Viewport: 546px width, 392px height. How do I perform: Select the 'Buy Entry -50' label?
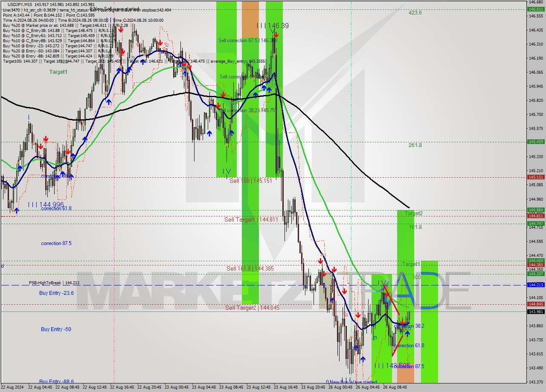point(56,329)
